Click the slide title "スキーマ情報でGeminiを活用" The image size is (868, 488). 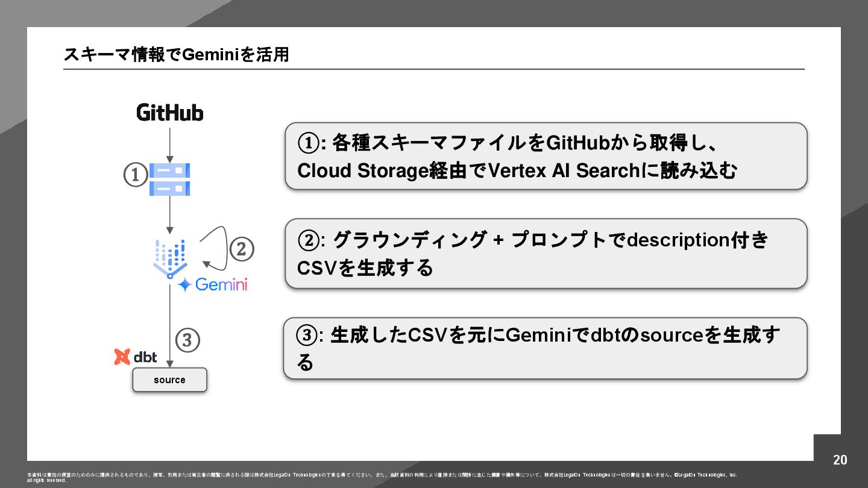coord(176,55)
